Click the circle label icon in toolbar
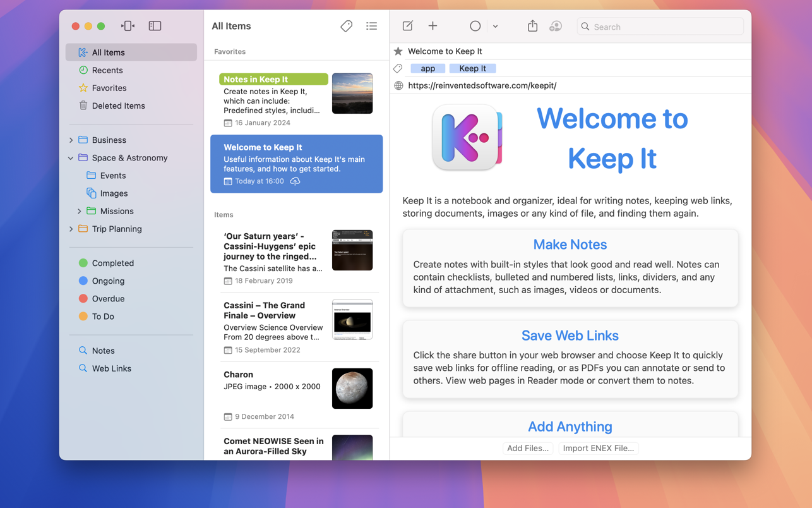The width and height of the screenshot is (812, 508). (475, 26)
